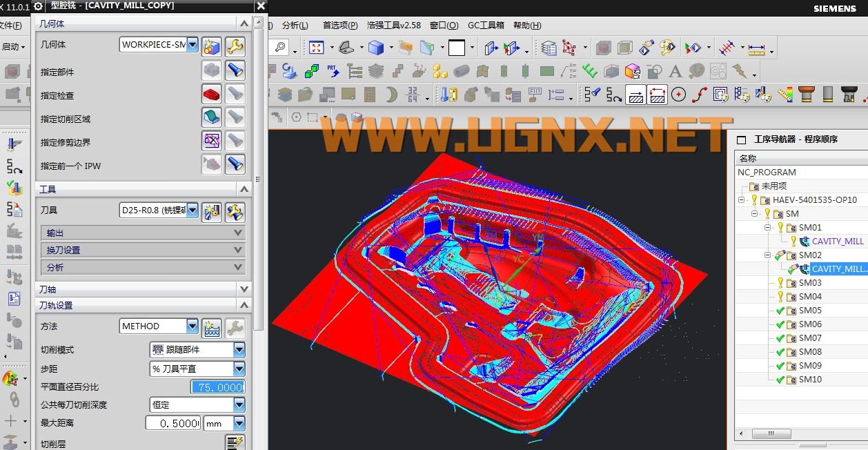
Task: Click the 名称 column header
Action: pos(801,159)
